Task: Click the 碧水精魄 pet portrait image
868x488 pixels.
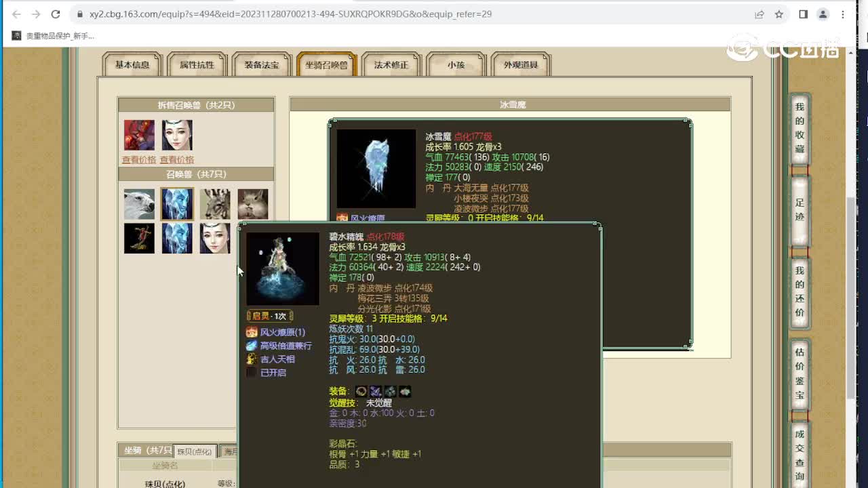Action: 283,269
